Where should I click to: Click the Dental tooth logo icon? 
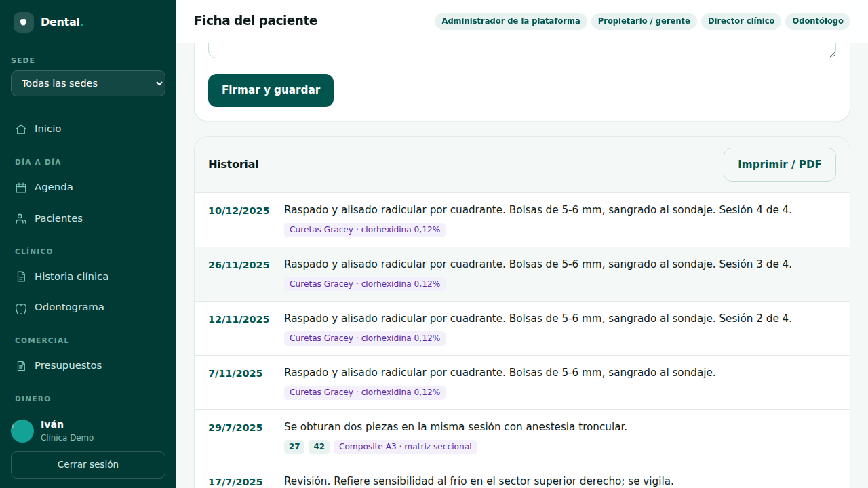coord(24,22)
